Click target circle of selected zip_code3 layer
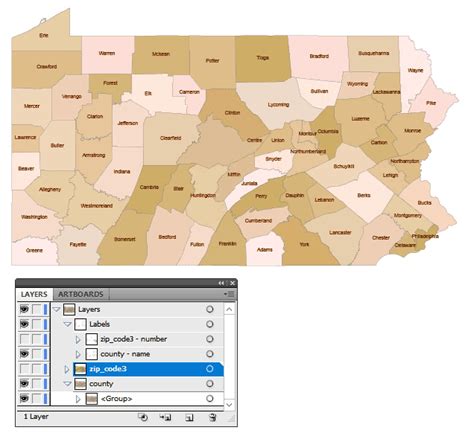 (x=210, y=369)
